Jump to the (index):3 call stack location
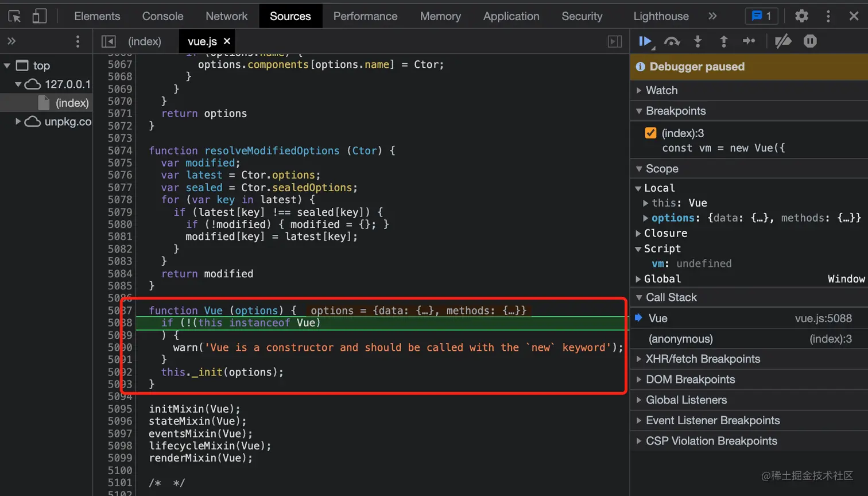The height and width of the screenshot is (496, 868). (x=831, y=339)
